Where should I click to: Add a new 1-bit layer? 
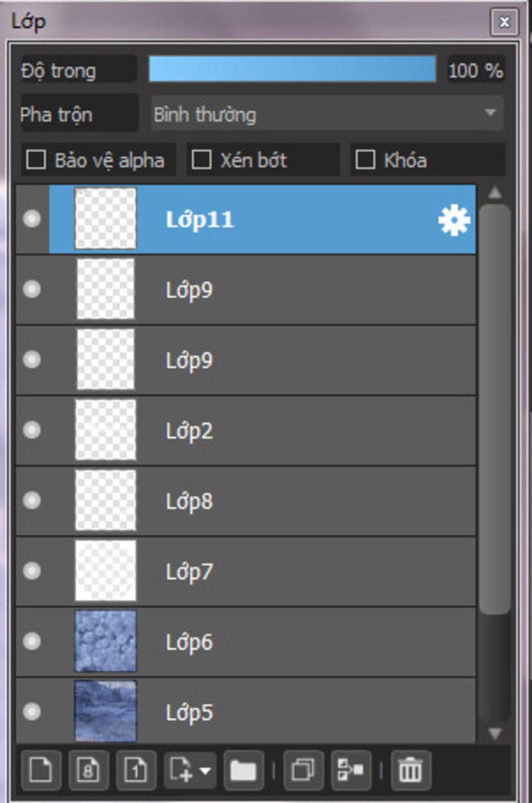[x=136, y=770]
